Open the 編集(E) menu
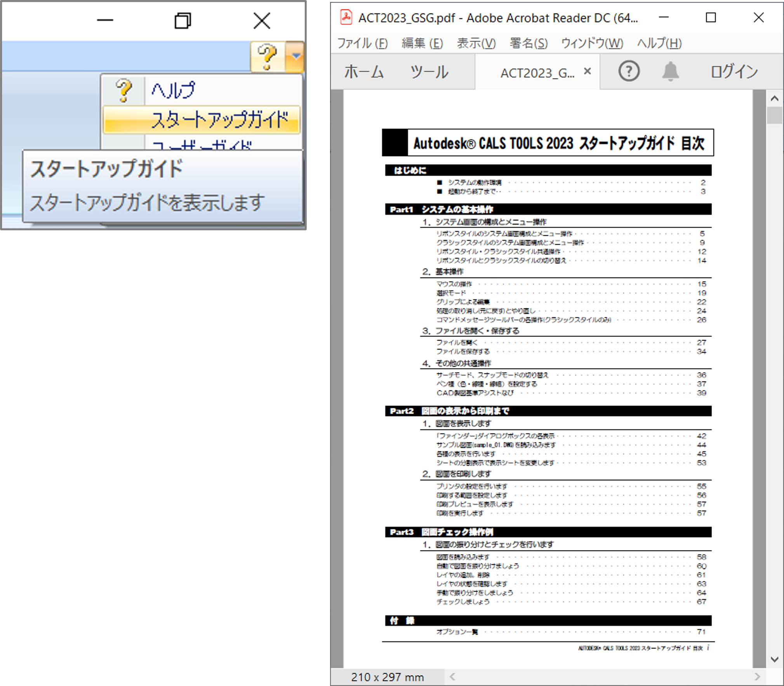The height and width of the screenshot is (686, 784). click(x=422, y=43)
